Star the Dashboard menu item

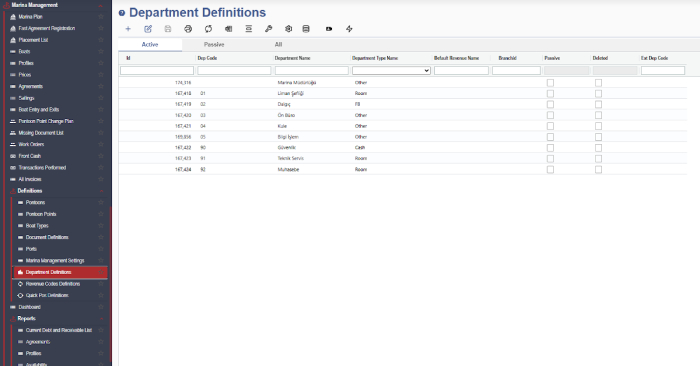coord(101,307)
